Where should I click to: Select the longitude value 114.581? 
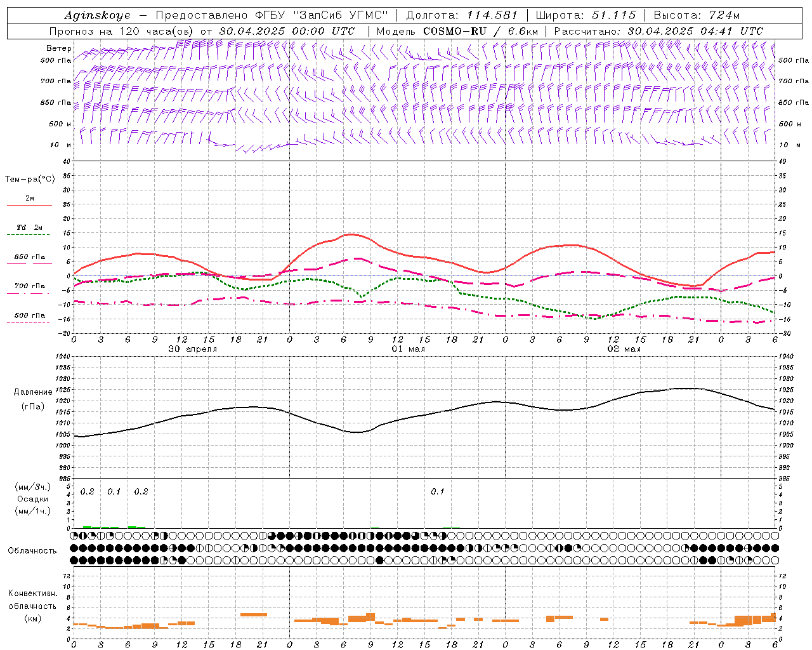492,15
